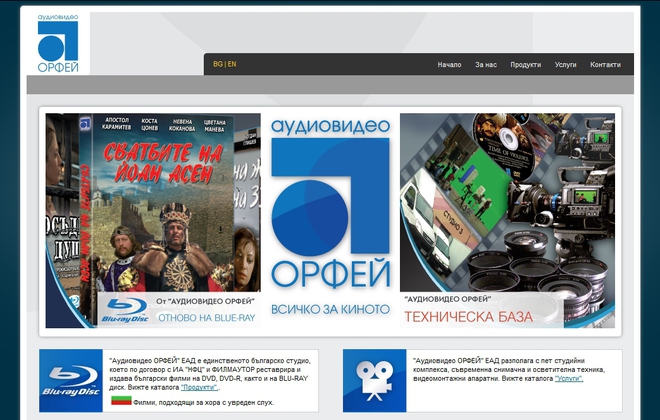Image resolution: width=660 pixels, height=420 pixels.
Task: Open the Продукти menu item
Action: [525, 65]
